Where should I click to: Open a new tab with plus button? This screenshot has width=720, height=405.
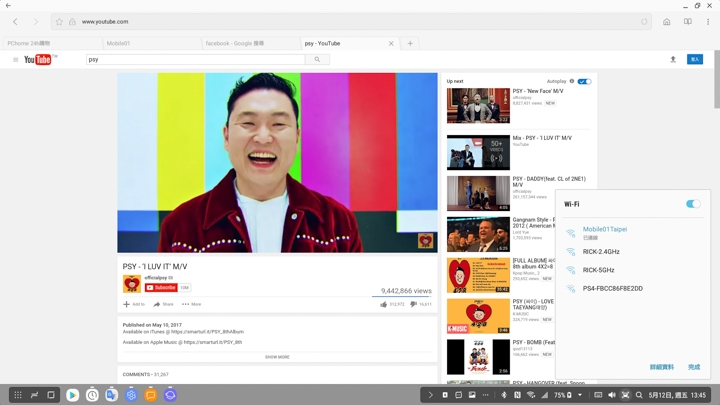410,44
